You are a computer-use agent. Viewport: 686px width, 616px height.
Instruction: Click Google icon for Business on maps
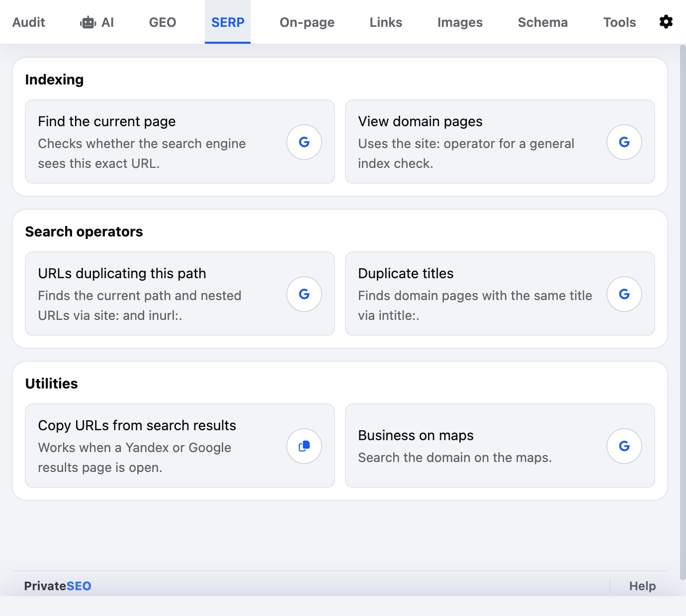[624, 446]
